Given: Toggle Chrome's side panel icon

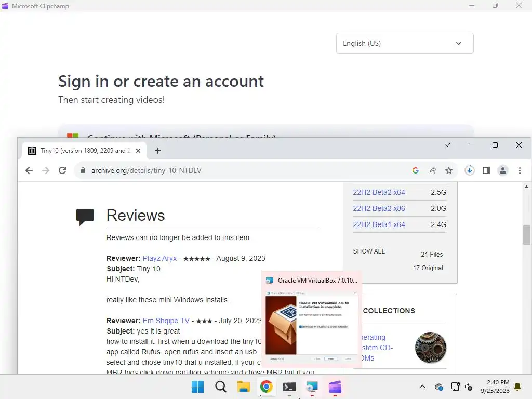Looking at the screenshot, I should [486, 170].
